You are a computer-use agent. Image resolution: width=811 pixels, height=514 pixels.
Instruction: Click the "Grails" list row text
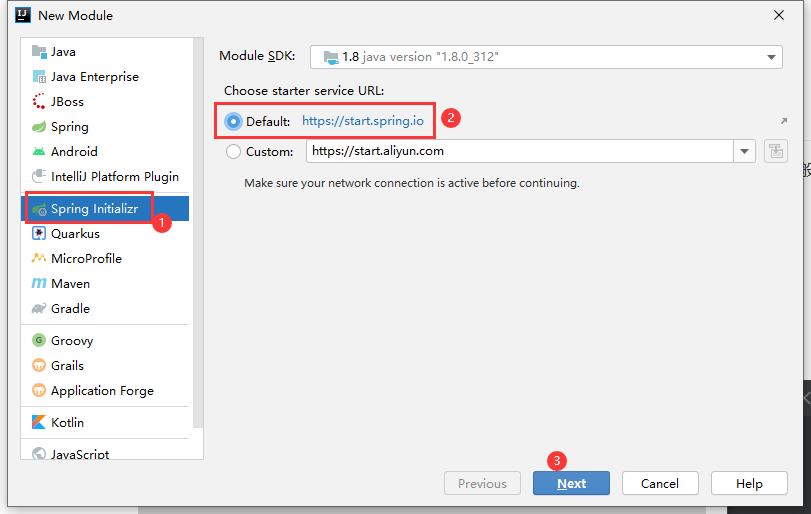(67, 366)
